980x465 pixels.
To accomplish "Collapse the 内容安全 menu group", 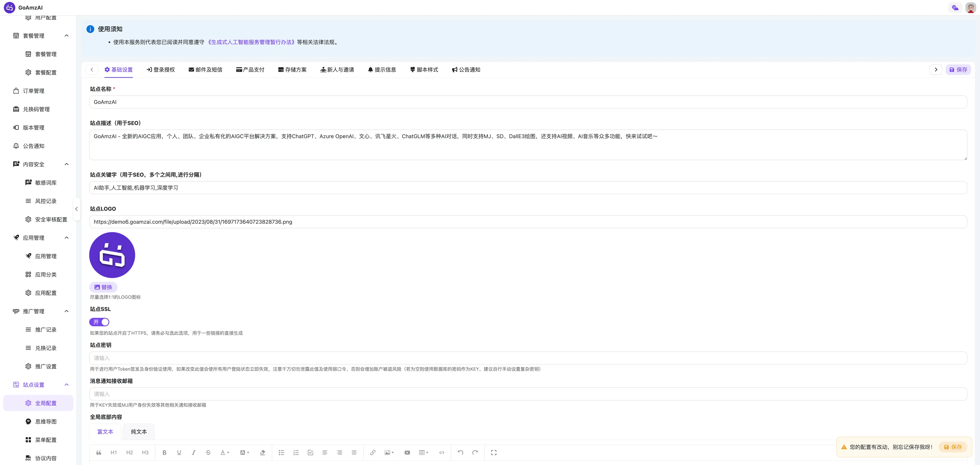I will pos(67,164).
